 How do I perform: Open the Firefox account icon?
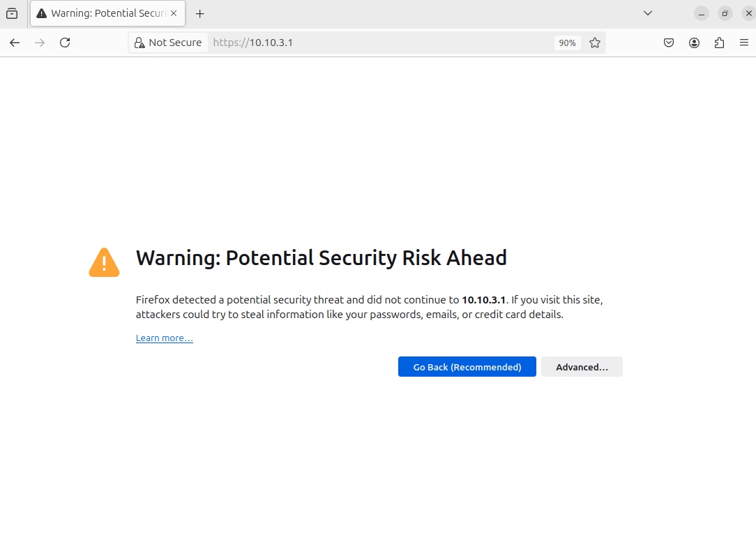tap(694, 43)
